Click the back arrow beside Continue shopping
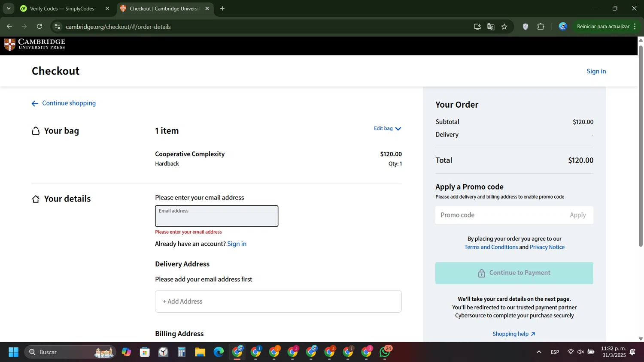 click(35, 103)
